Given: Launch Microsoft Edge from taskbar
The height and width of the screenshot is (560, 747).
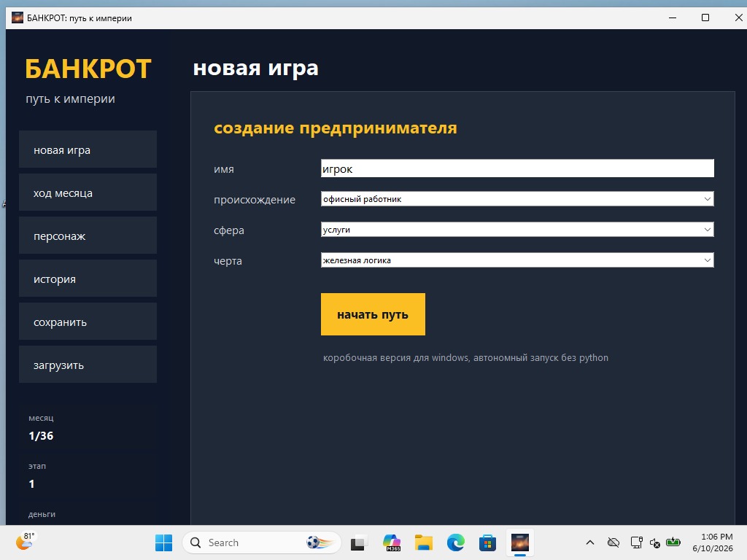Looking at the screenshot, I should (455, 542).
